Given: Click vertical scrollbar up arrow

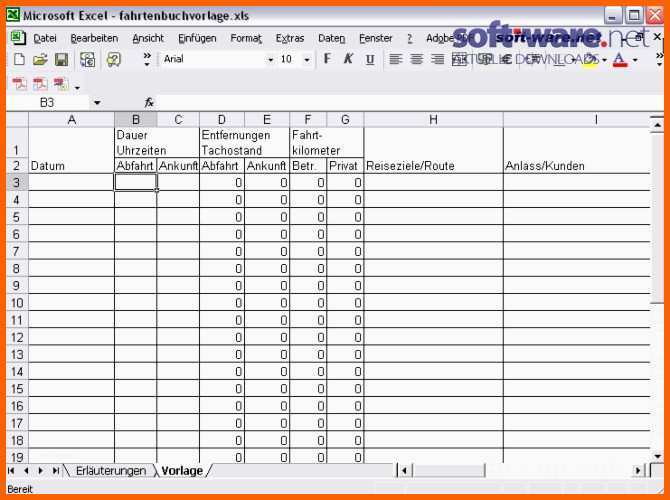Looking at the screenshot, I should click(657, 124).
